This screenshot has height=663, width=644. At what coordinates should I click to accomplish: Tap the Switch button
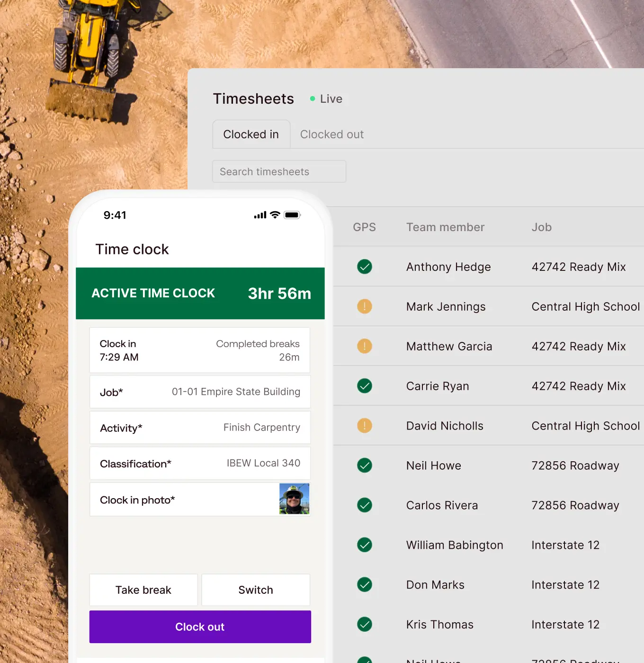click(256, 590)
